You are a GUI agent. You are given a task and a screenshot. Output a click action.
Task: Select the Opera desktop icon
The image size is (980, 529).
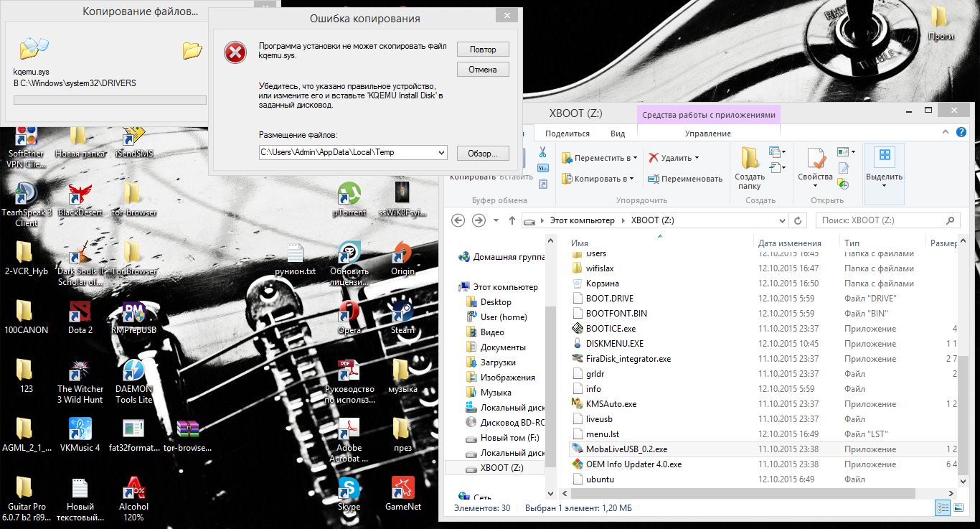(349, 317)
